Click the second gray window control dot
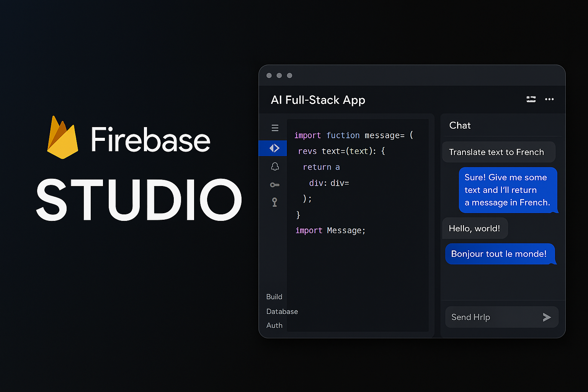Image resolution: width=588 pixels, height=392 pixels. point(279,75)
